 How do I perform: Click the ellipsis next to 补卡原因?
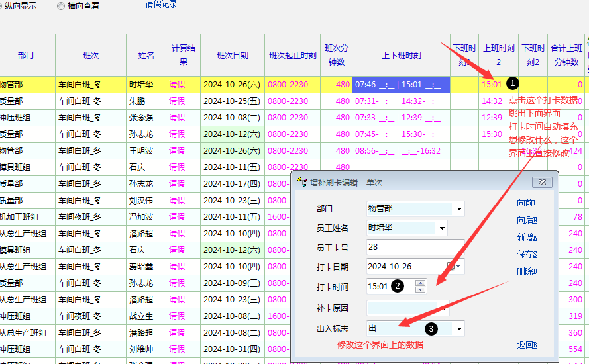tap(456, 308)
